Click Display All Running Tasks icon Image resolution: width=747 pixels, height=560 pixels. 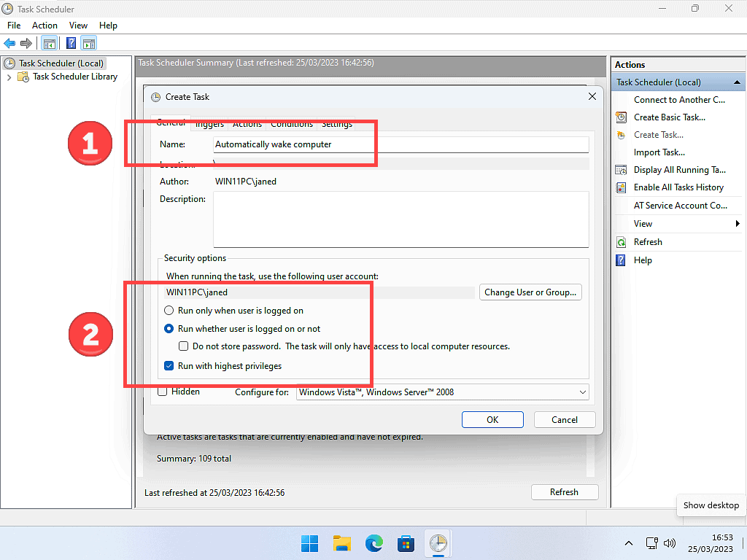621,170
